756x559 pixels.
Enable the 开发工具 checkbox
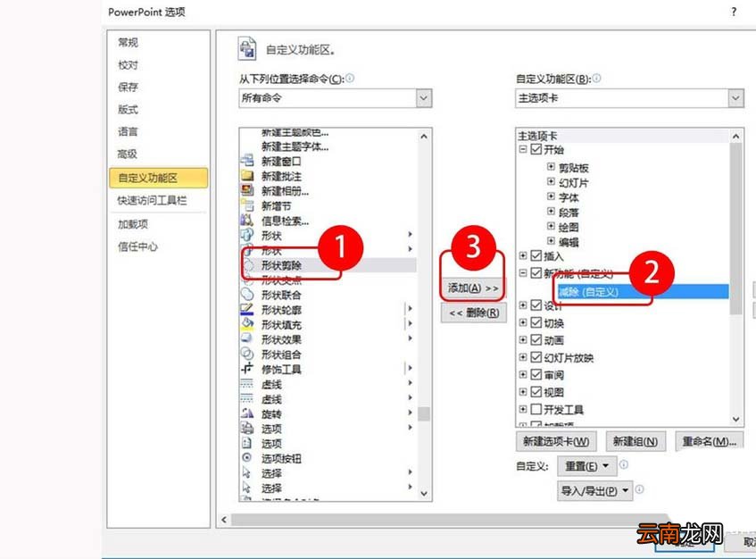[x=536, y=410]
